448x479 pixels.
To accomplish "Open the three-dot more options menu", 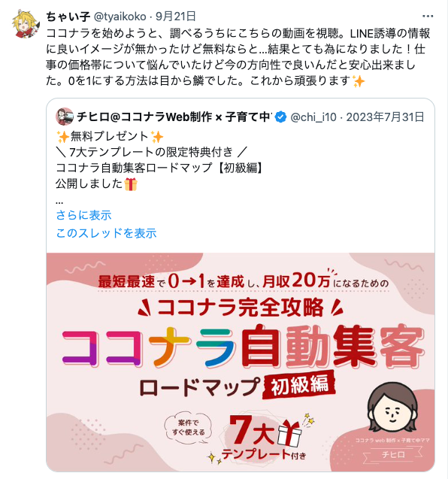I will tap(428, 17).
